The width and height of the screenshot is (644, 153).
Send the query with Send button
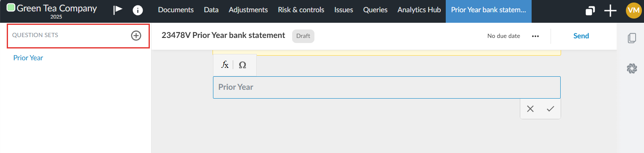581,36
